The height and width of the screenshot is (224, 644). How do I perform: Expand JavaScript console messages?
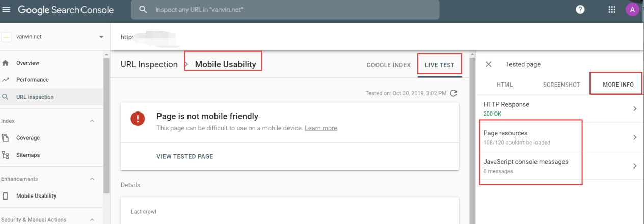[x=635, y=166]
